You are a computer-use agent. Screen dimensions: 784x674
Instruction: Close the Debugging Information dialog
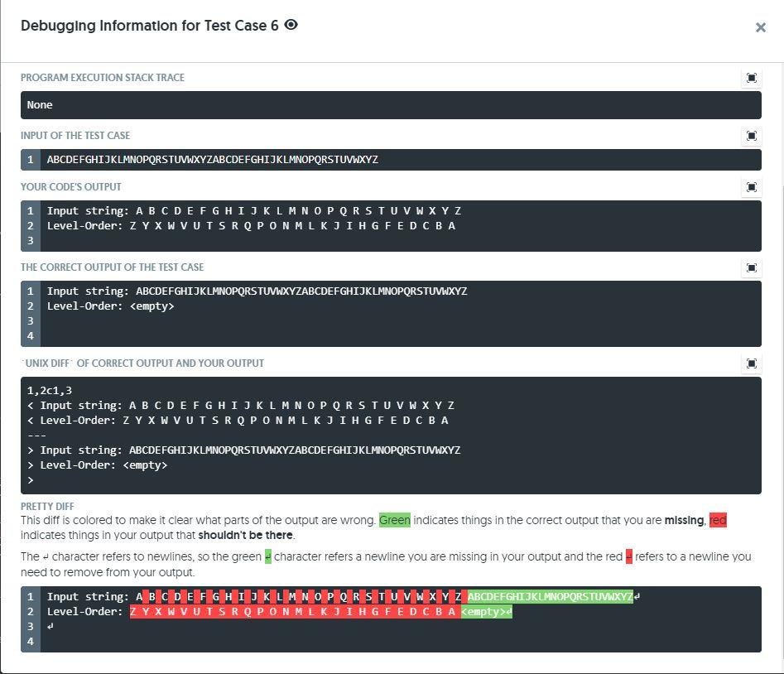[x=760, y=26]
